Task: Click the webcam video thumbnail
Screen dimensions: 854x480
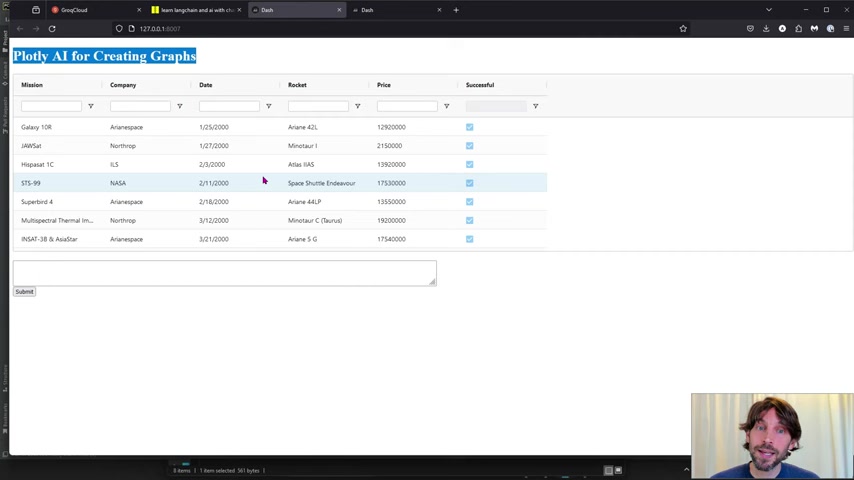Action: point(772,436)
